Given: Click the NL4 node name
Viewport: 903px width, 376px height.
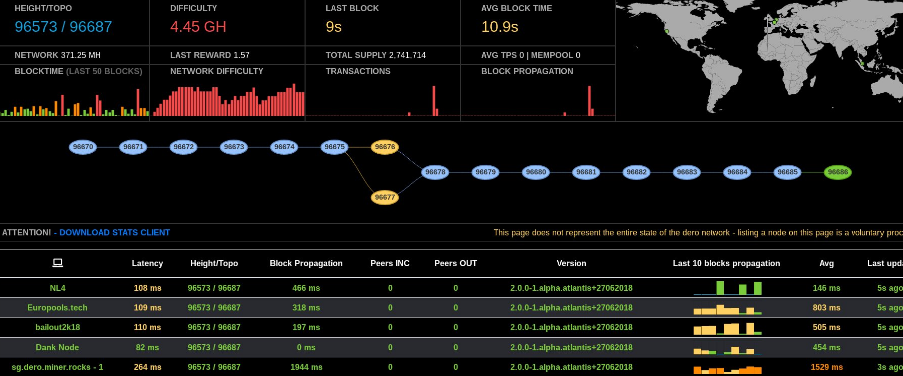Looking at the screenshot, I should pyautogui.click(x=57, y=288).
